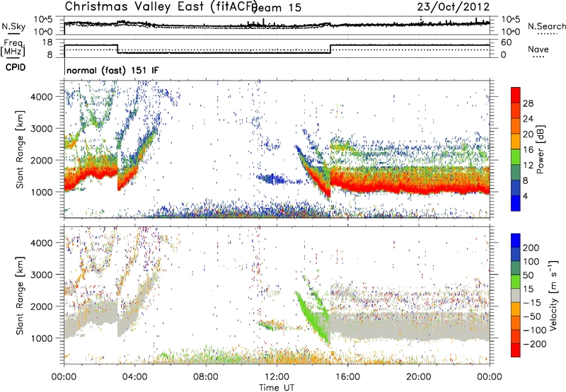Screen dimensions: 566x392
Task: Select the -15 label on Velocity colorbar
Action: coord(531,303)
